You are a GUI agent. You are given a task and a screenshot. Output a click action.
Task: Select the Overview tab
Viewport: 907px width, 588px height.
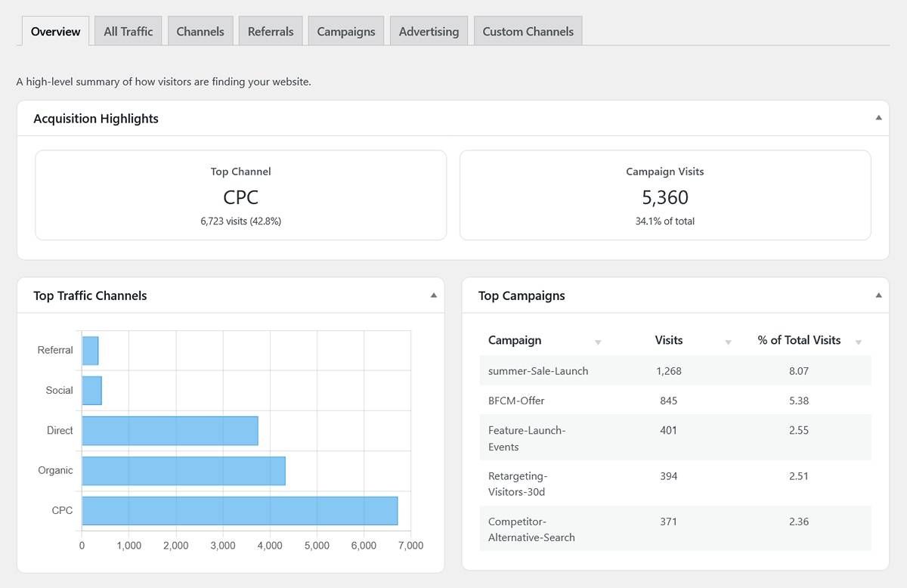54,31
